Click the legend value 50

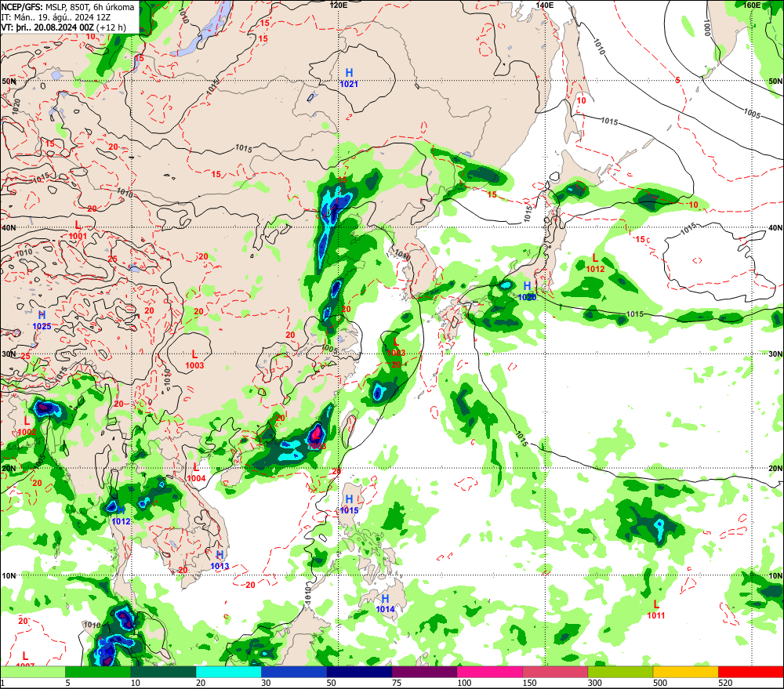[332, 683]
